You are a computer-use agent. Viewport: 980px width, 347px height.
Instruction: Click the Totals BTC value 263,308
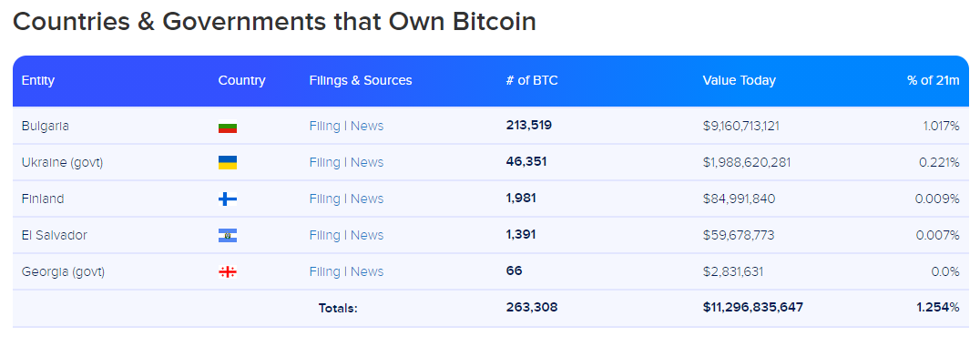[x=532, y=308]
